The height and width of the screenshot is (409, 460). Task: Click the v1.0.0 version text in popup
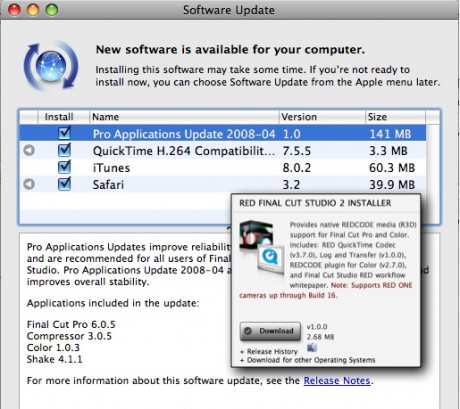tap(317, 327)
